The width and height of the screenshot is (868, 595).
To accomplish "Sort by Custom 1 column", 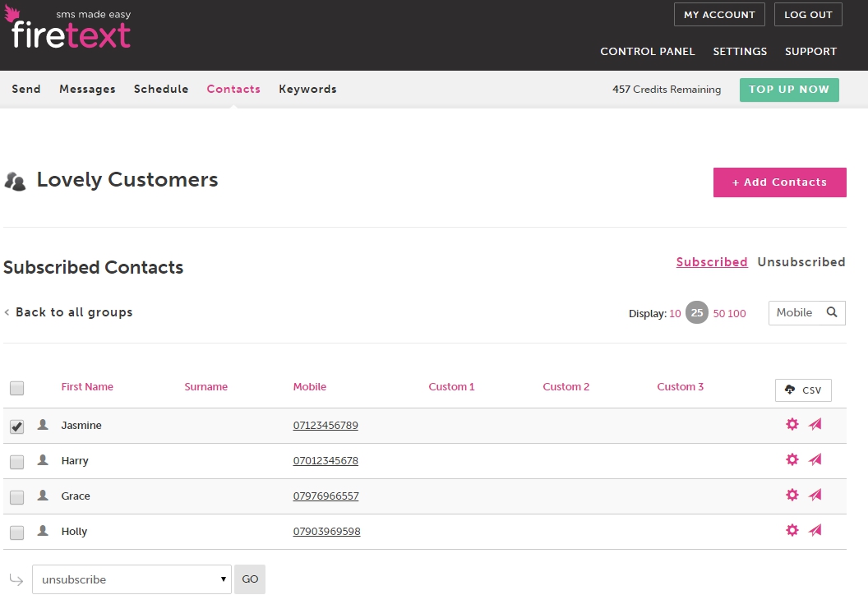I will coord(452,386).
